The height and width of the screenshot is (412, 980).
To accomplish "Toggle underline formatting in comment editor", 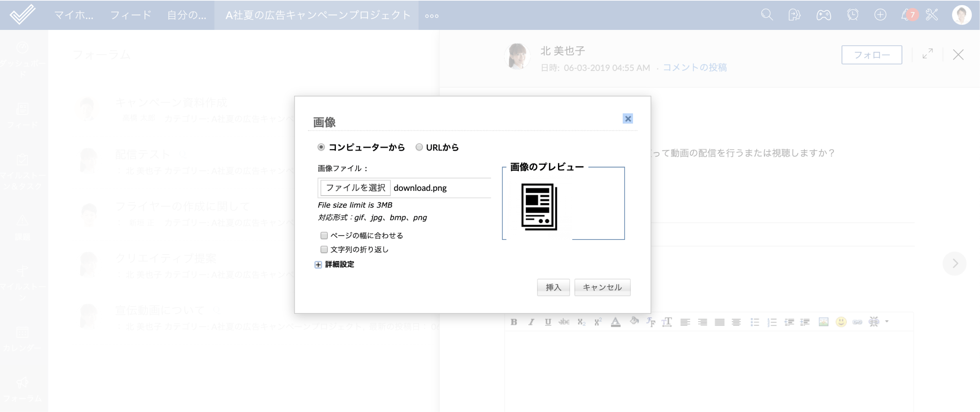I will 548,322.
